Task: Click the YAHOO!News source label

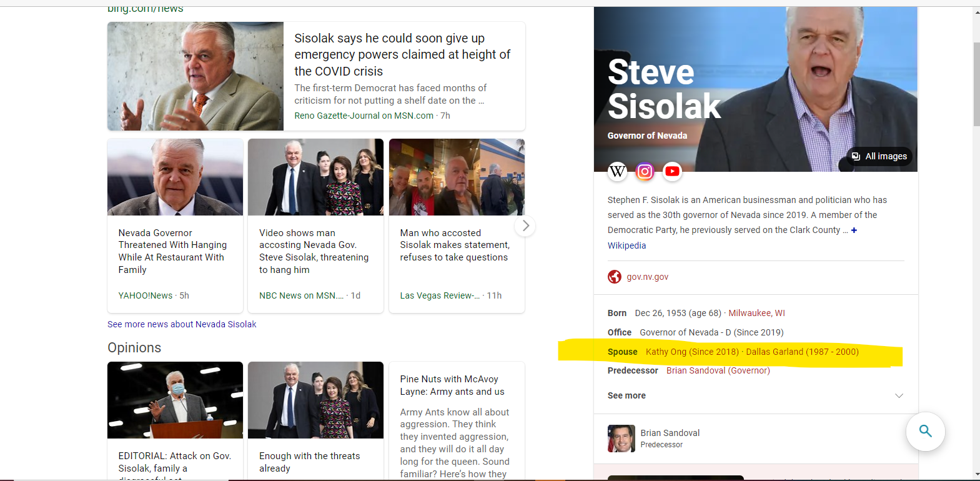Action: tap(146, 295)
